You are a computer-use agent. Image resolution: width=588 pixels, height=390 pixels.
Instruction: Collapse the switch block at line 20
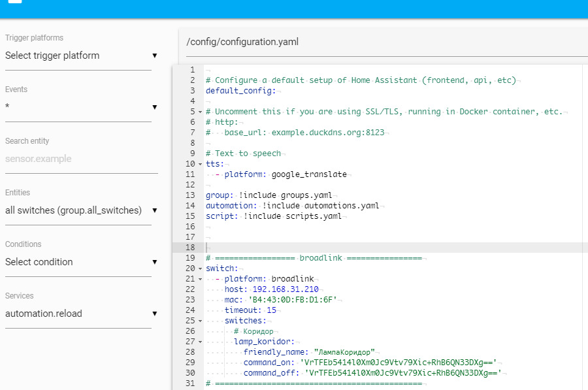[x=200, y=268]
